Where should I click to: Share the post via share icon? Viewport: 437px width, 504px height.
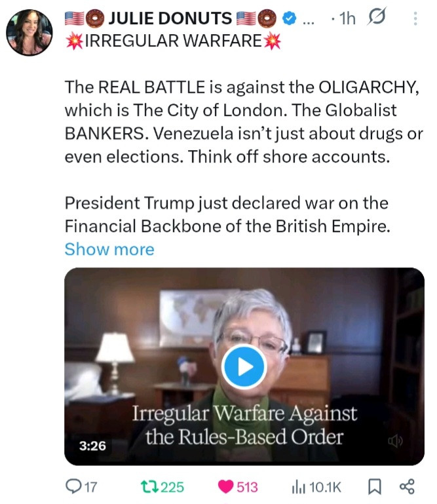(407, 486)
